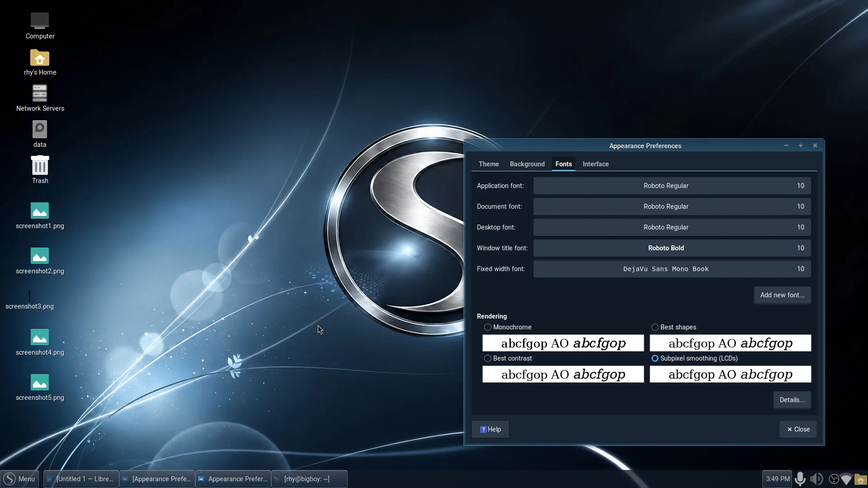Choose the Application font Roboto Regular selector
868x488 pixels.
tap(672, 186)
